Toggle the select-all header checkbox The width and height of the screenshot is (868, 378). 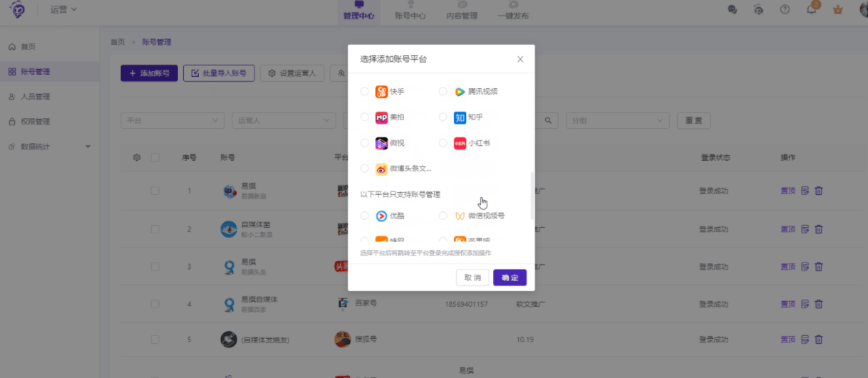155,157
